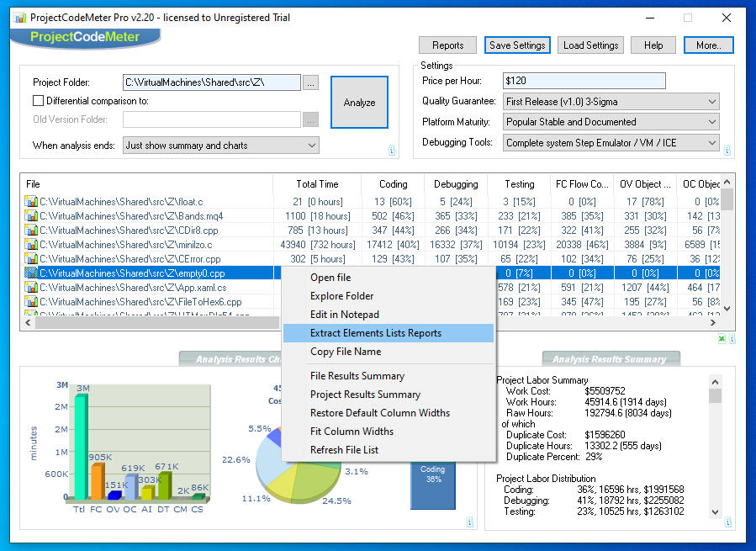Click the file icon beside Bands.mq4

pyautogui.click(x=31, y=216)
